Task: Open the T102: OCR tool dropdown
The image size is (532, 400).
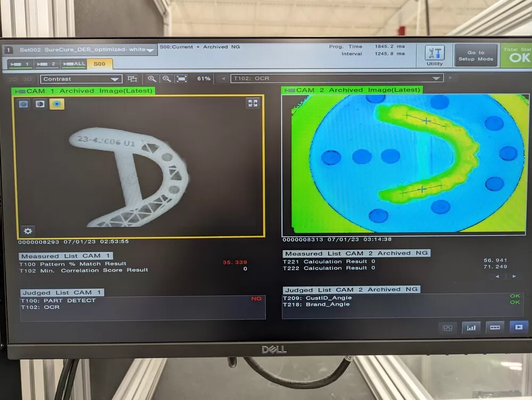Action: point(337,78)
